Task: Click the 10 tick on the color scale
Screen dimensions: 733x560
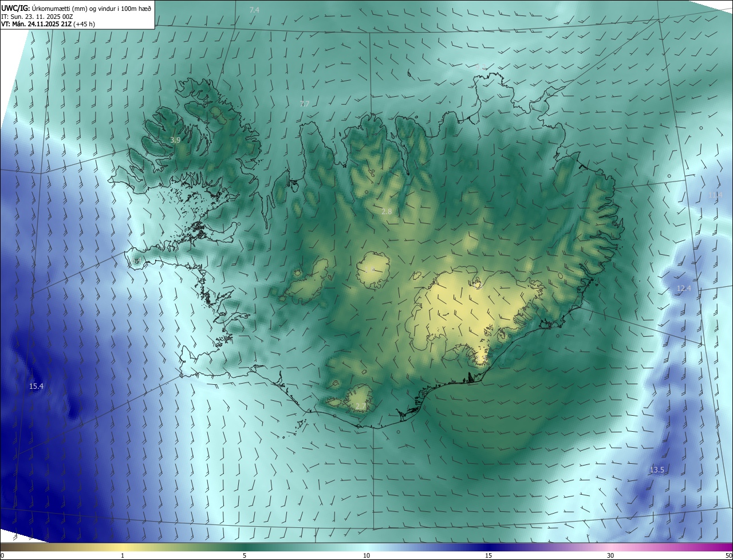Action: (366, 555)
